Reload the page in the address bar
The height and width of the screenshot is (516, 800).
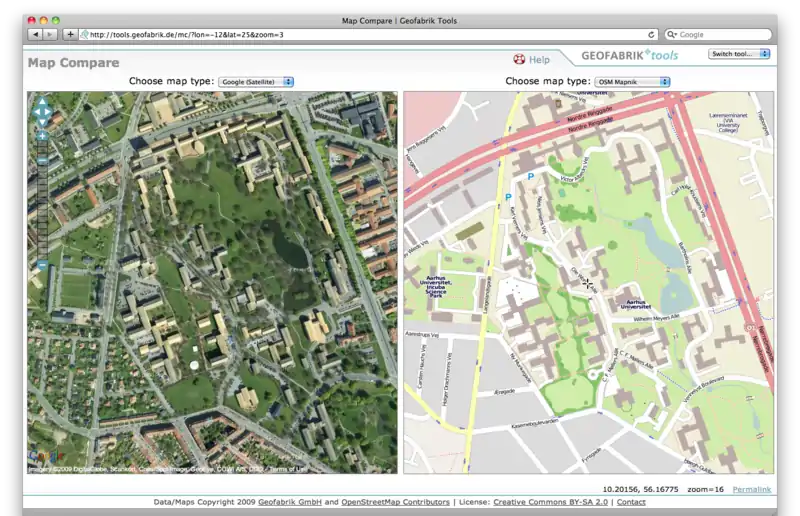651,34
